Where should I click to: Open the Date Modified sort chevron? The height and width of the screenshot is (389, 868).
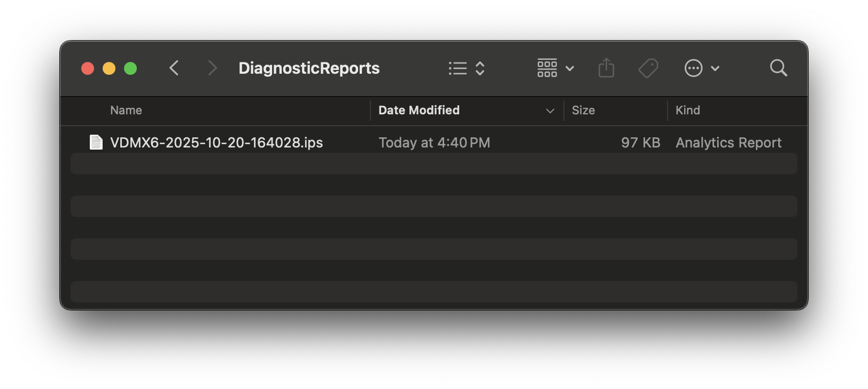tap(550, 111)
